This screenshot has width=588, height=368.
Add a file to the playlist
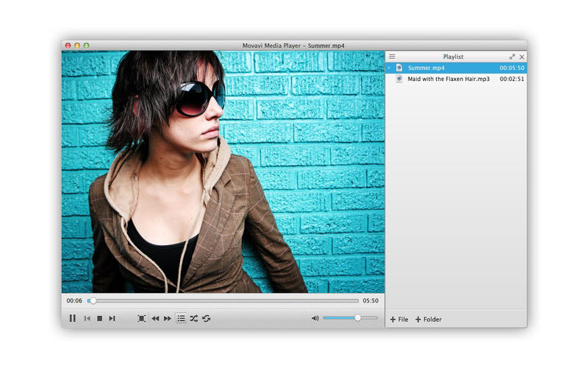click(399, 319)
